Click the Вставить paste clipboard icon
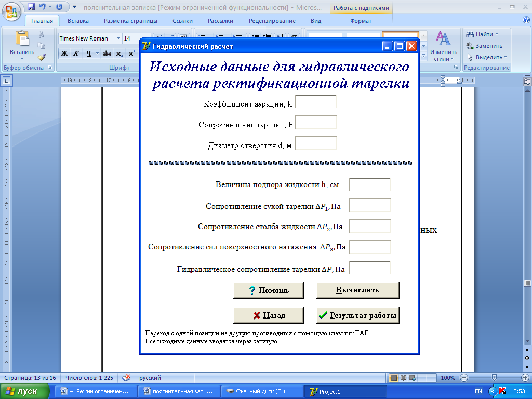 [22, 38]
